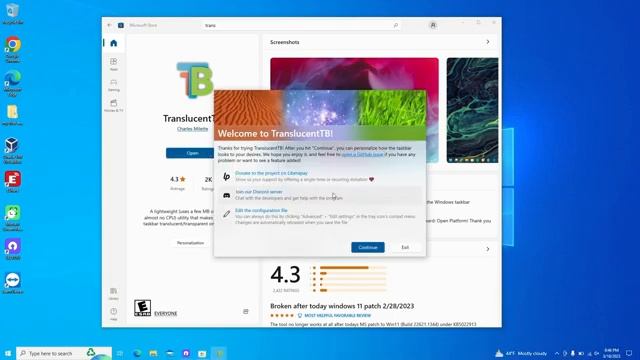The image size is (640, 360).
Task: Click the Most Helpful Favorable Review label
Action: click(338, 316)
